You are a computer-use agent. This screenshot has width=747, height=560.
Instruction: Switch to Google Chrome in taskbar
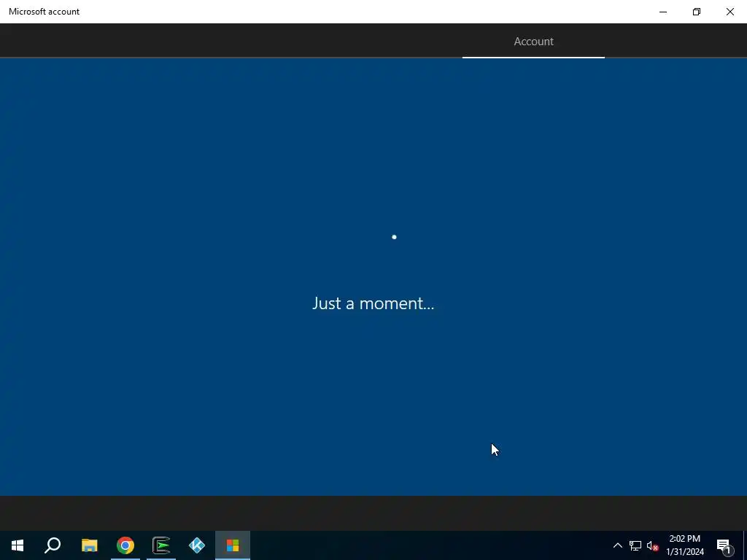coord(125,545)
